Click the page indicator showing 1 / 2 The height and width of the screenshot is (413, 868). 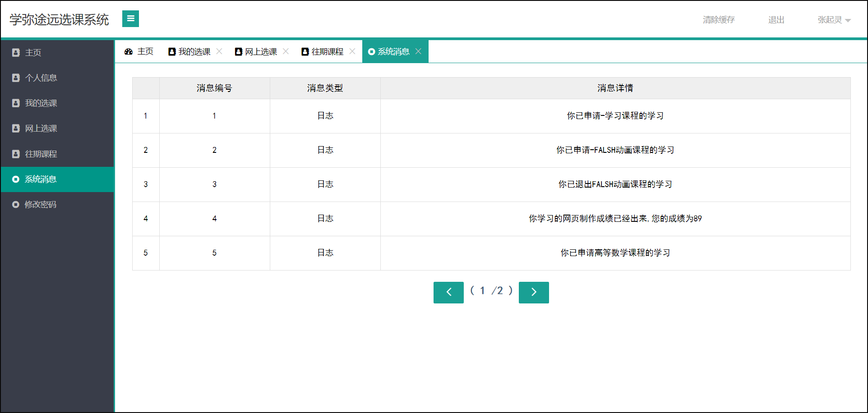[x=491, y=291]
